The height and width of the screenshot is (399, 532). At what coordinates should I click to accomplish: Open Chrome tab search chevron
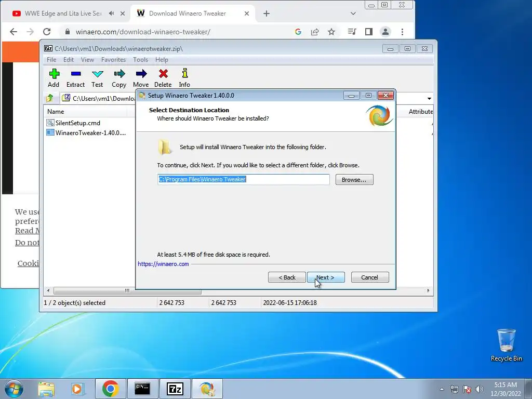click(x=353, y=13)
